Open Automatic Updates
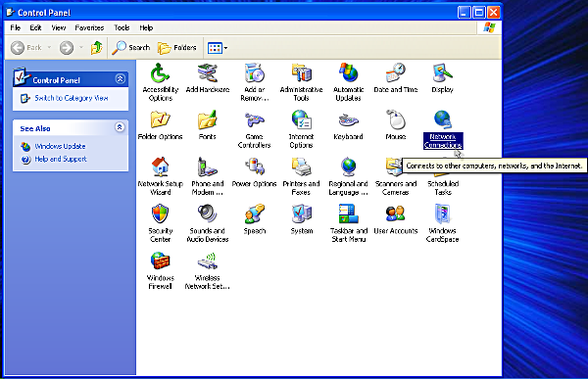The image size is (588, 379). click(348, 82)
